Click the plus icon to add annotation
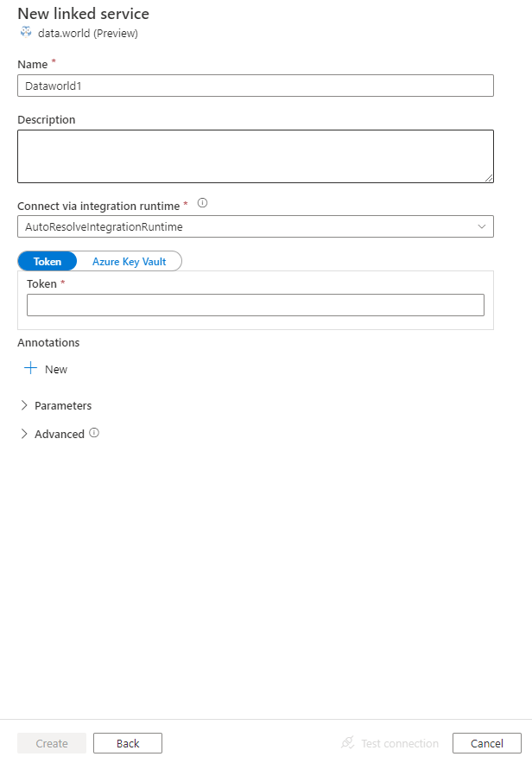532x763 pixels. [x=30, y=368]
